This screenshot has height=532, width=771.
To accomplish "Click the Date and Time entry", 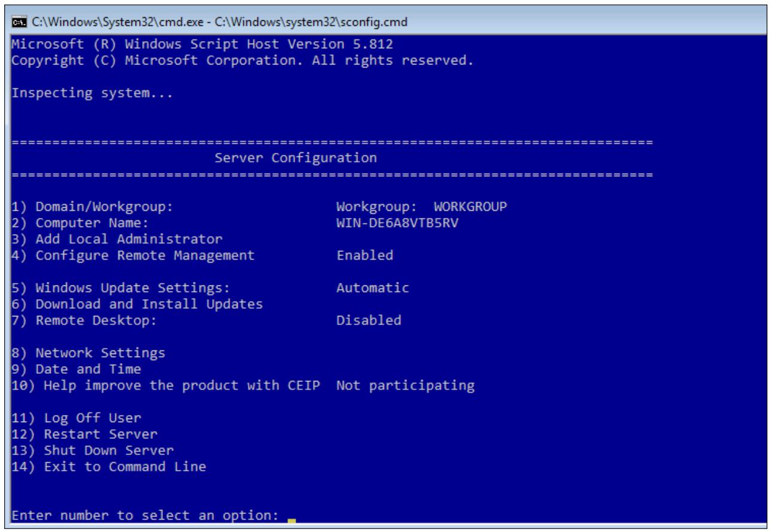I will click(x=76, y=369).
